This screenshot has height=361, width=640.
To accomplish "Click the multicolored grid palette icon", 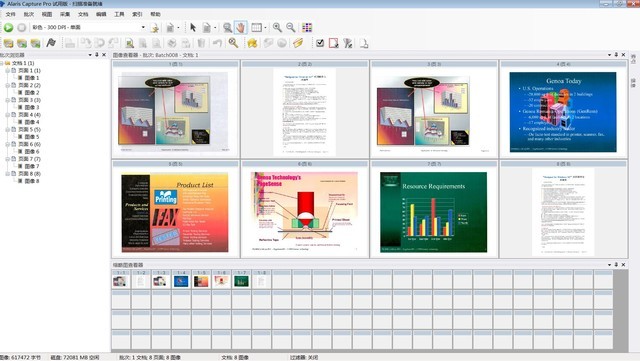I will click(x=307, y=27).
